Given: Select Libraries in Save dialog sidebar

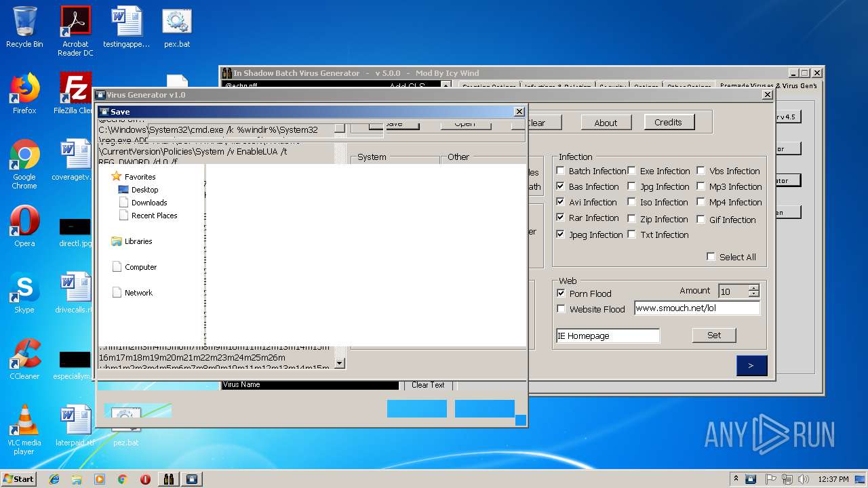Looking at the screenshot, I should coord(132,241).
